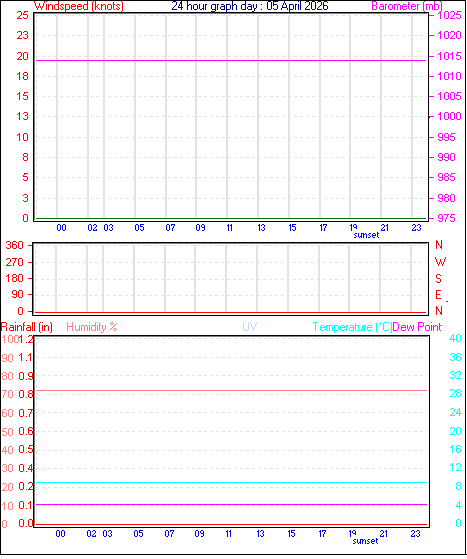
Task: Select the rainfall axis value 0.4
Action: [x=25, y=468]
